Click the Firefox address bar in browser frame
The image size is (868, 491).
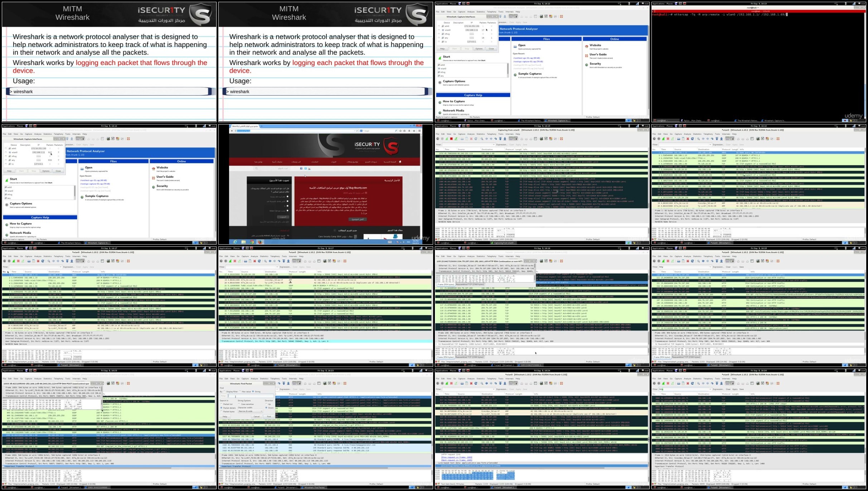click(x=296, y=131)
